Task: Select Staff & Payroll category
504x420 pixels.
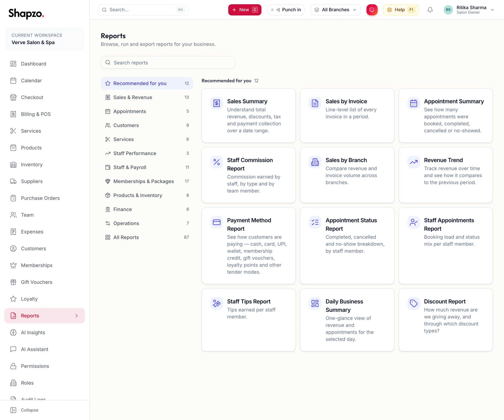Action: 147,167
